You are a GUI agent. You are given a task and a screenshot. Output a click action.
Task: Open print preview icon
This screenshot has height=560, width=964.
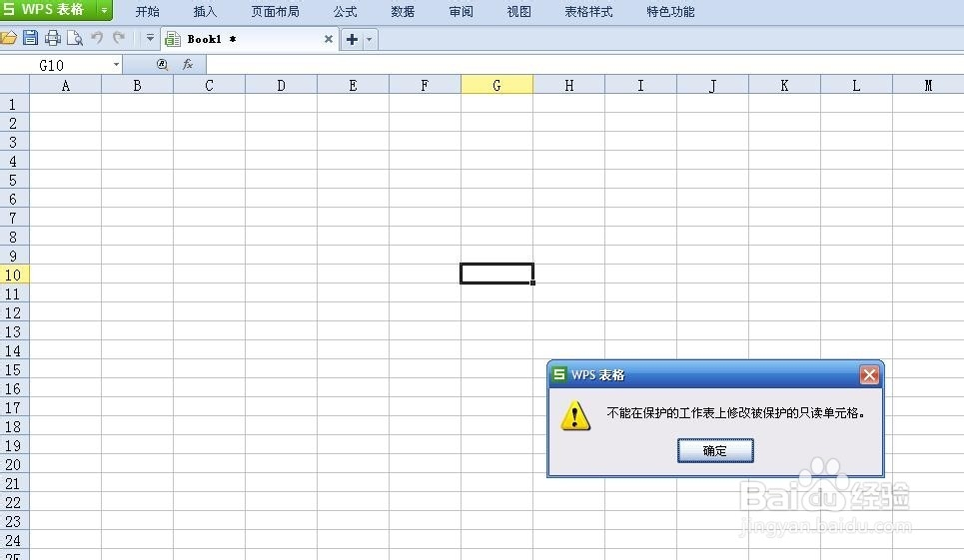74,38
